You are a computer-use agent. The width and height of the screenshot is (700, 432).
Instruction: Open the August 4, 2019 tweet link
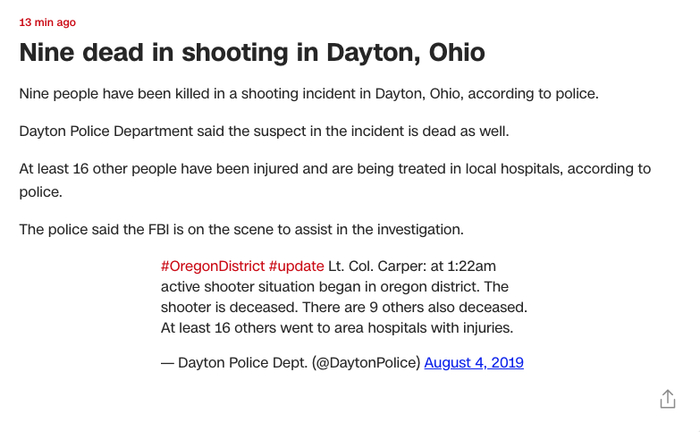474,362
